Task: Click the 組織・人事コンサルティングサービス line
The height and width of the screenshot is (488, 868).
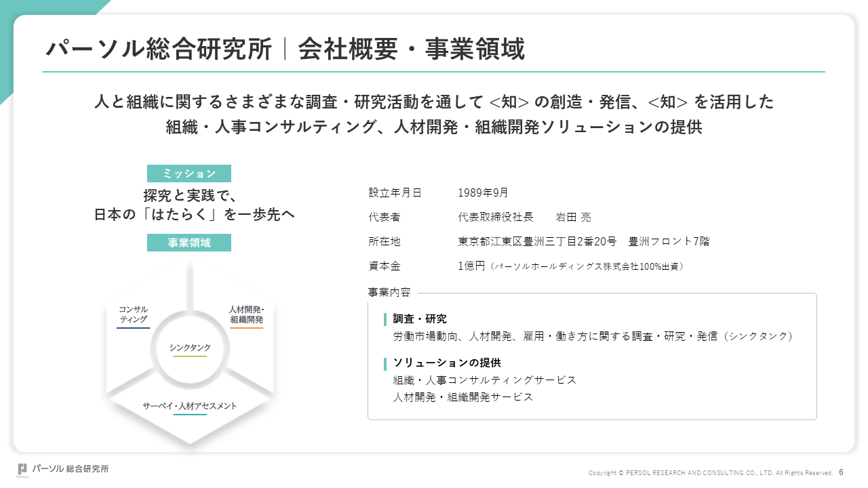Action: point(485,380)
